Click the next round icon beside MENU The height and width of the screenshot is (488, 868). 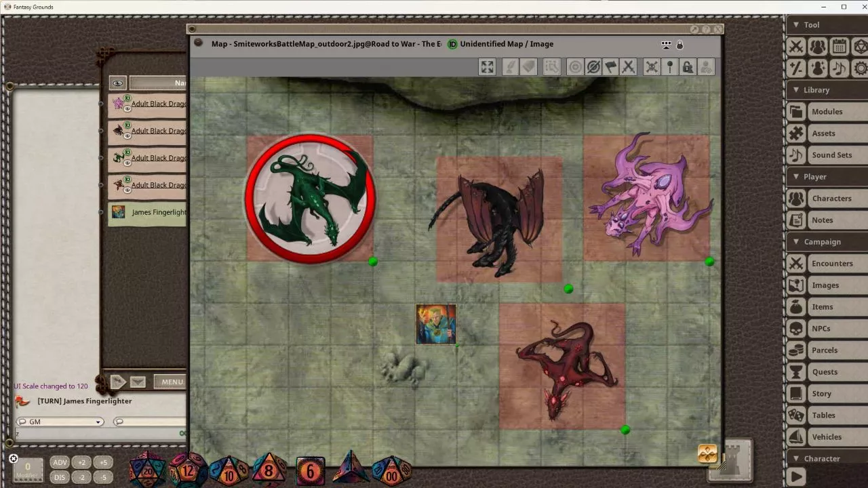pos(138,382)
